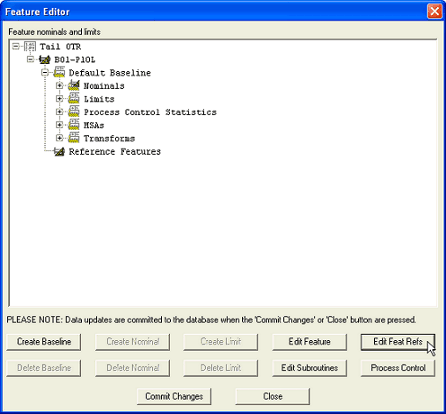Click the Nominals node icon
446x414 pixels.
74,86
